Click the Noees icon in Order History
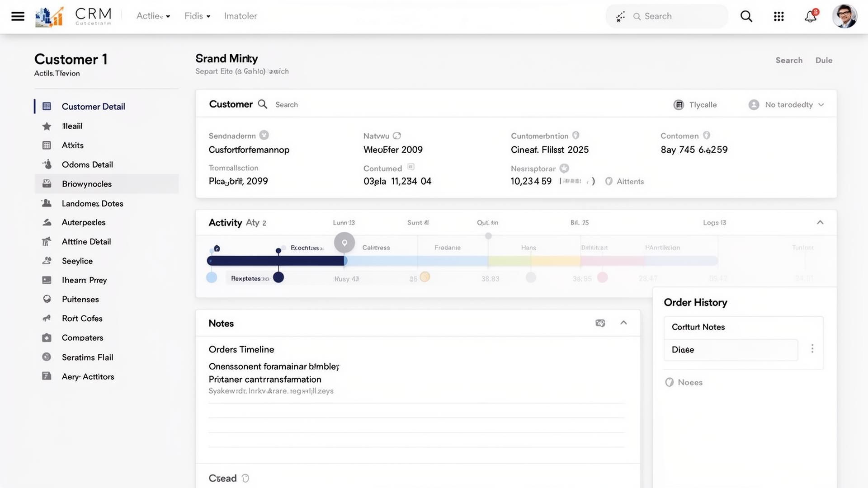Image resolution: width=868 pixels, height=488 pixels. [670, 382]
